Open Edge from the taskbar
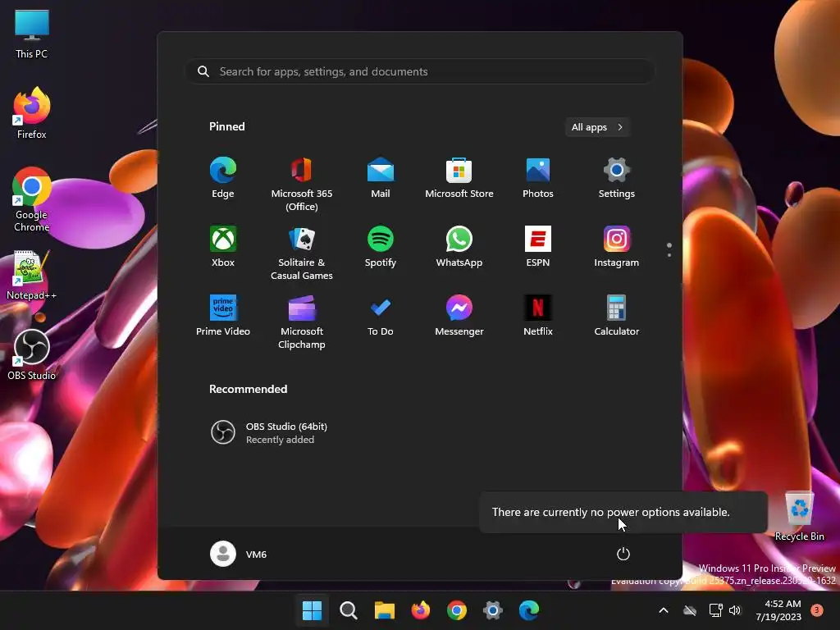The width and height of the screenshot is (840, 630). (x=529, y=610)
